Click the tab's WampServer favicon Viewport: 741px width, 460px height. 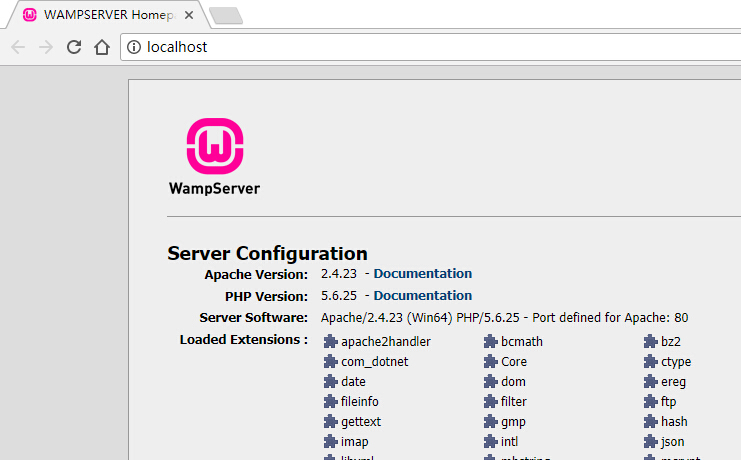click(x=30, y=15)
